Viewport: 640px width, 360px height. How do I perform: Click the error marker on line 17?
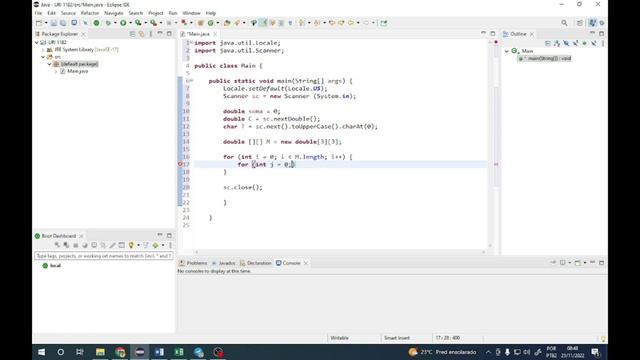tap(180, 164)
